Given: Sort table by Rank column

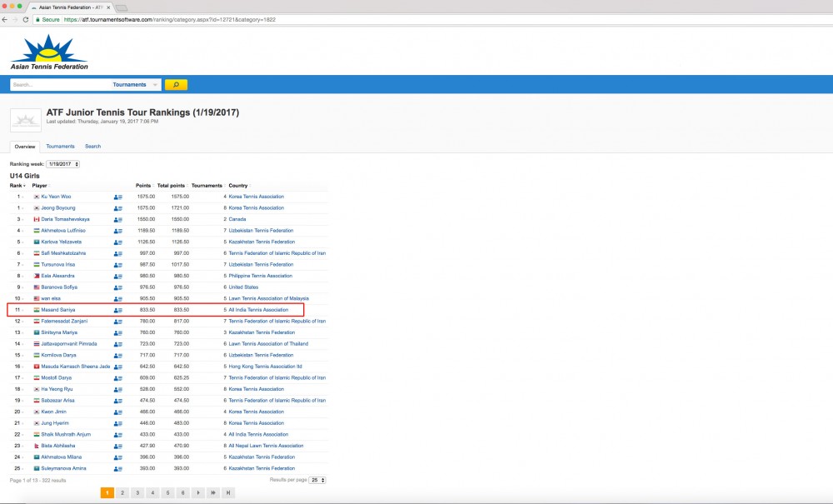Looking at the screenshot, I should tap(17, 185).
